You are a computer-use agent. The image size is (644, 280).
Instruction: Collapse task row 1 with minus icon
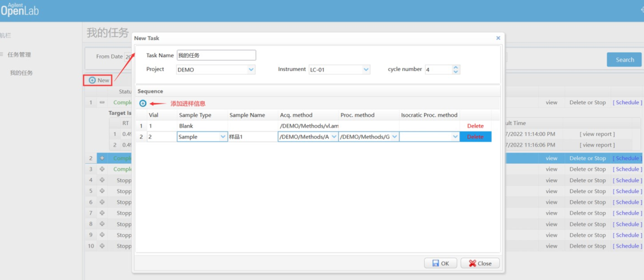(x=102, y=102)
